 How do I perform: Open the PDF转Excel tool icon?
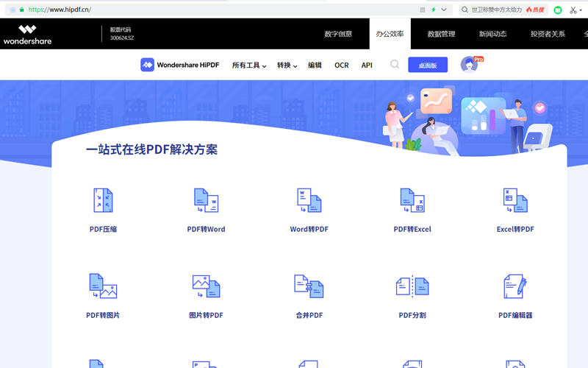pos(412,200)
